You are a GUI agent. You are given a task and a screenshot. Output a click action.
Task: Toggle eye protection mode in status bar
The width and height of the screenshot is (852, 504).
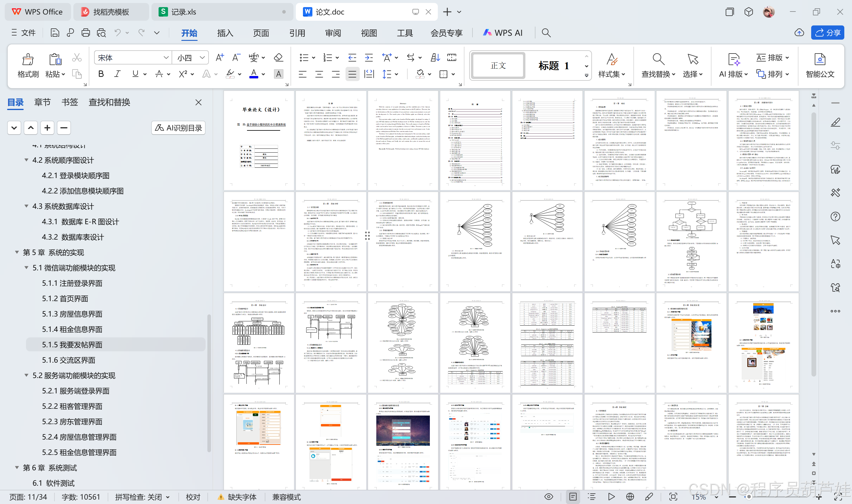pos(549,497)
